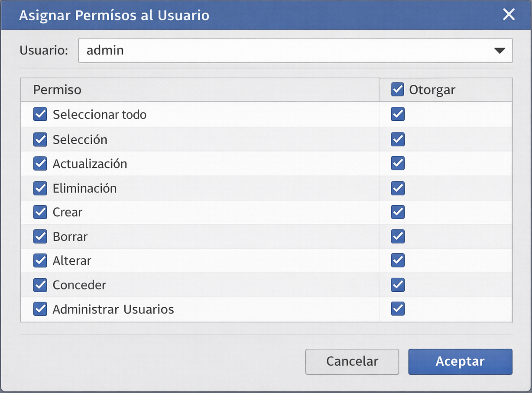This screenshot has height=393, width=532.
Task: Toggle the Crear permission checkbox
Action: coord(40,212)
